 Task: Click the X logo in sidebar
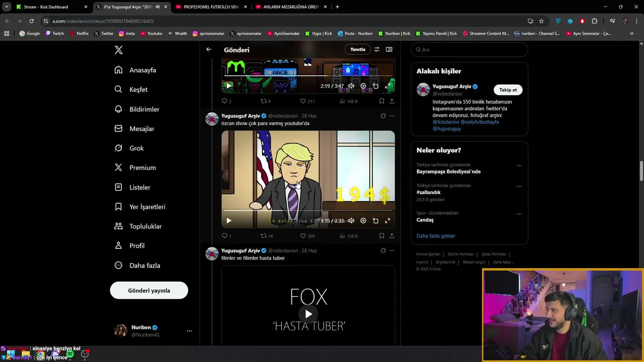119,50
